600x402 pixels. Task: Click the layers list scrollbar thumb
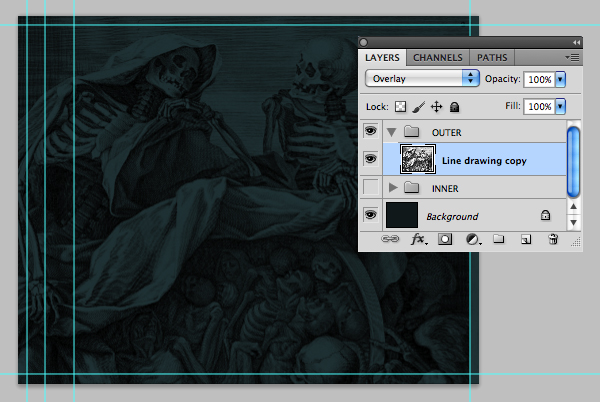click(x=573, y=162)
